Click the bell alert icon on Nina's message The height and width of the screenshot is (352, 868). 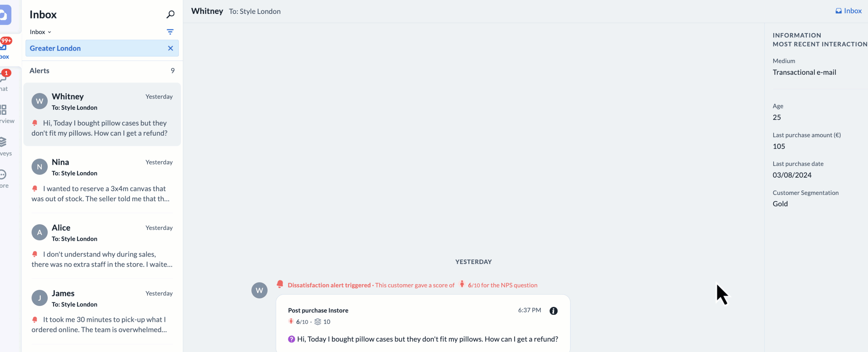click(35, 188)
